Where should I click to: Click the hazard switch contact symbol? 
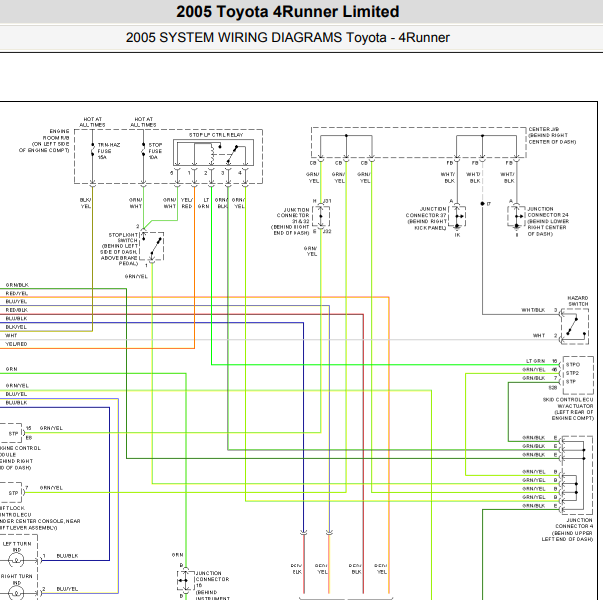coord(575,327)
